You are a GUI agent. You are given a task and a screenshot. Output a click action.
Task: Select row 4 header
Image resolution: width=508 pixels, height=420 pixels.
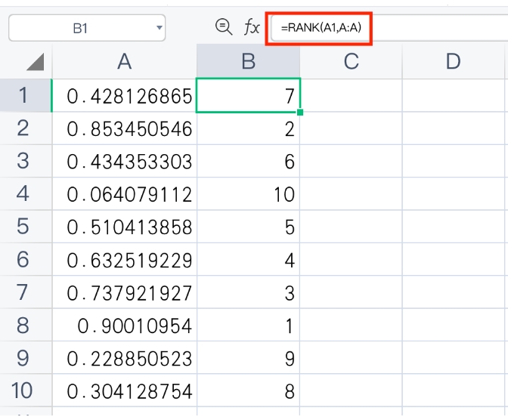(x=26, y=193)
